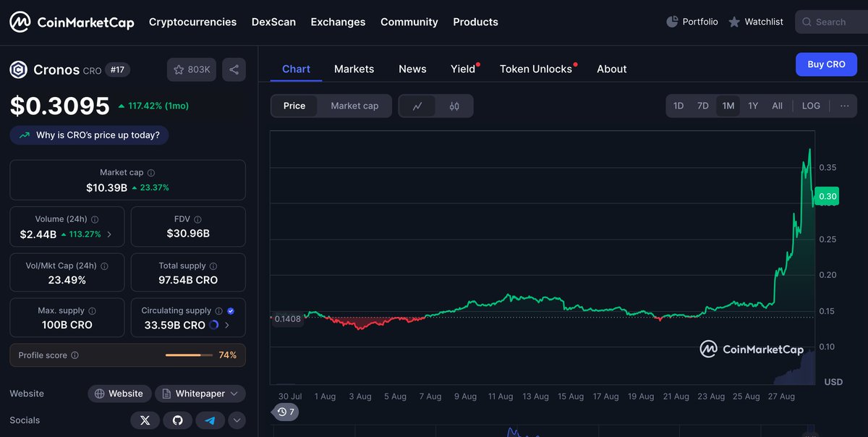Set chart range to 7D
Image resolution: width=868 pixels, height=437 pixels.
[702, 106]
